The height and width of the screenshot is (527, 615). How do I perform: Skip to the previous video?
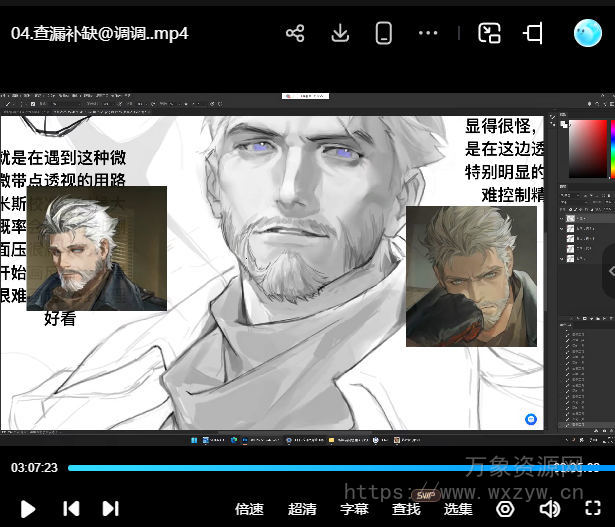71,509
